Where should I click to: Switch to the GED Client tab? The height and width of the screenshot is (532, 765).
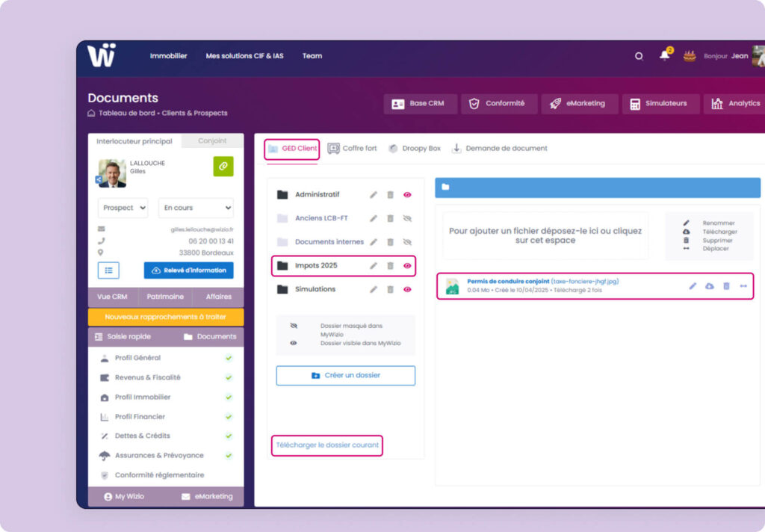point(292,149)
